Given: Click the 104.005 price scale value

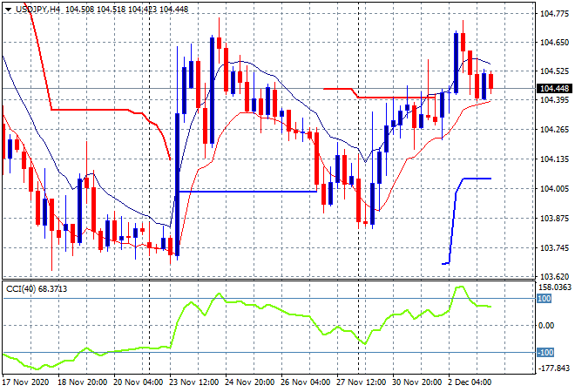Looking at the screenshot, I should click(x=554, y=188).
